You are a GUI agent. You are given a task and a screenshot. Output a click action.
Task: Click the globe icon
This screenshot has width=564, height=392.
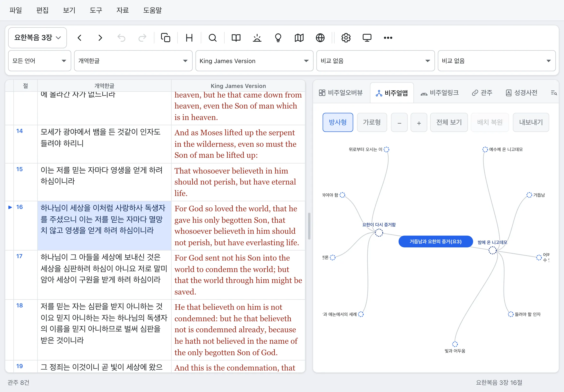click(x=320, y=38)
